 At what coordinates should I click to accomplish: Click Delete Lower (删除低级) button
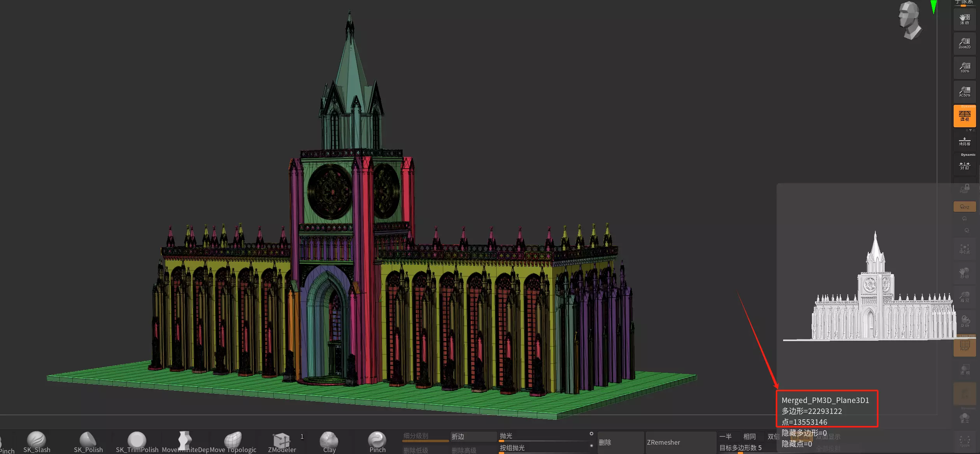pyautogui.click(x=426, y=450)
